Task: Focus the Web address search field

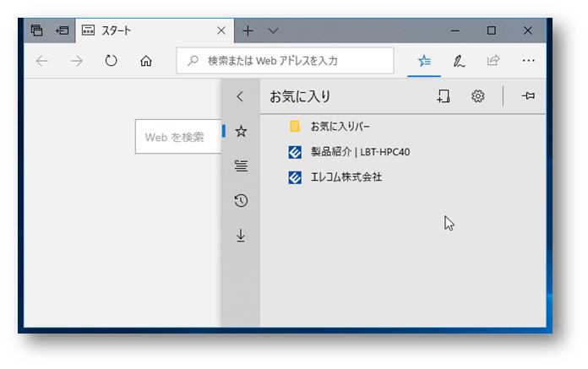Action: tap(285, 61)
